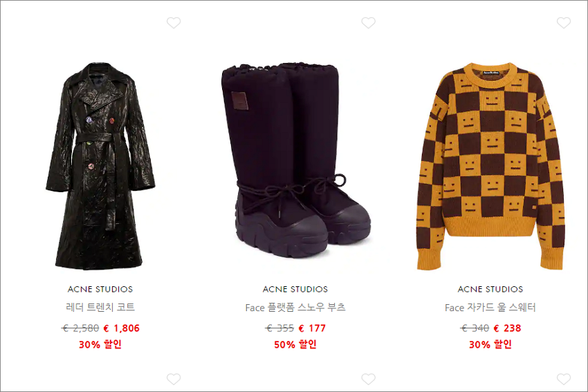Open the dark platform snow boots image

tap(295, 160)
